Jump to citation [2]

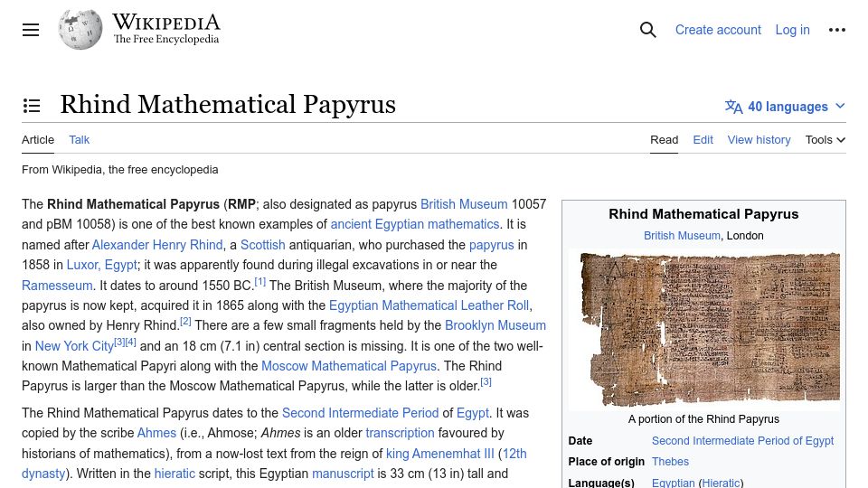coord(185,322)
